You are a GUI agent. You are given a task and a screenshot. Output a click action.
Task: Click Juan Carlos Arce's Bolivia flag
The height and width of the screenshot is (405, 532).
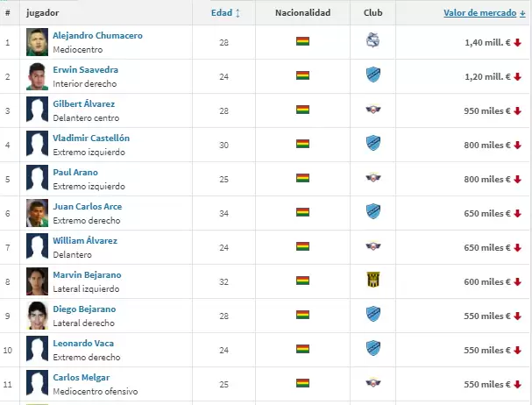click(302, 212)
